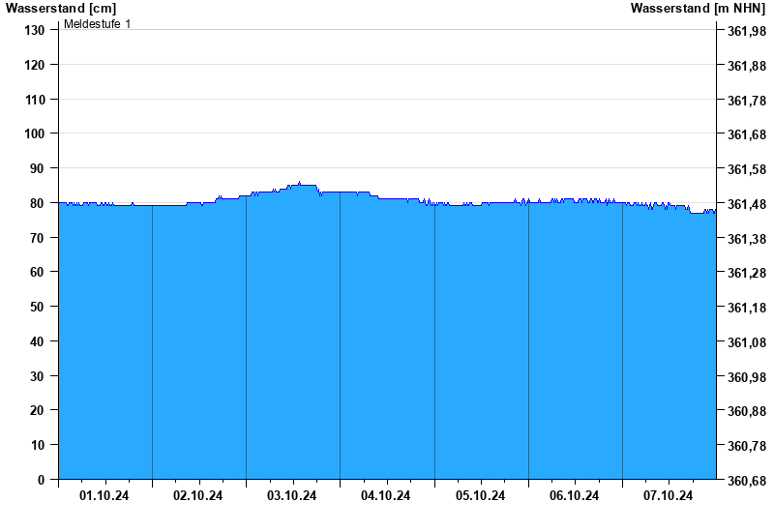Click the 361,98 m NHN axis value
774x532 pixels.
747,31
